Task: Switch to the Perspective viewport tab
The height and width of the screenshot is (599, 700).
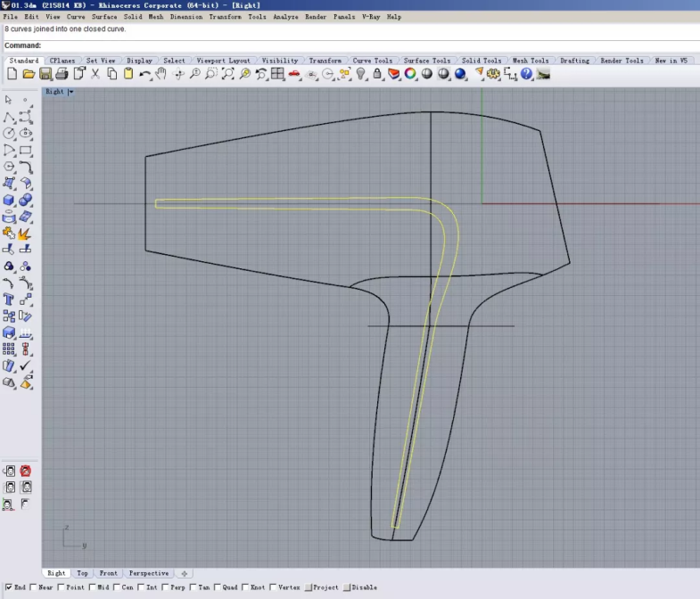Action: coord(148,573)
